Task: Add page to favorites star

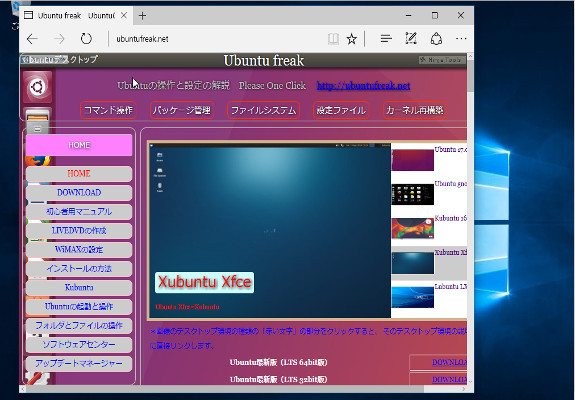Action: 352,38
